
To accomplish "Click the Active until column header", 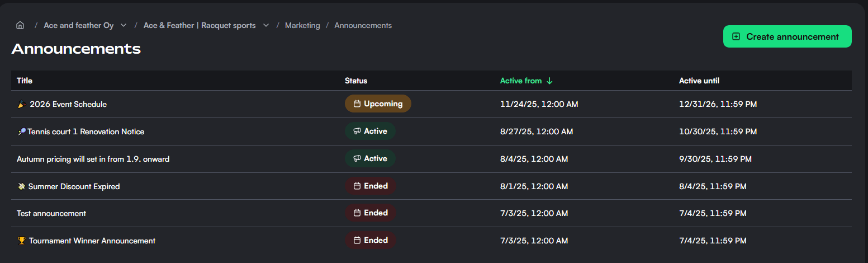I will coord(699,81).
